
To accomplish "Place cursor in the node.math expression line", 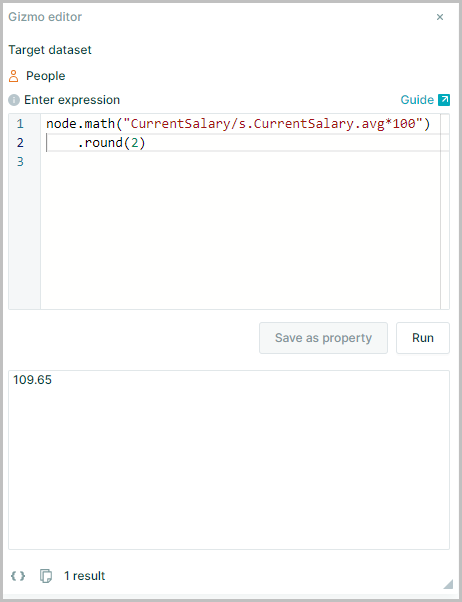I will coord(238,124).
